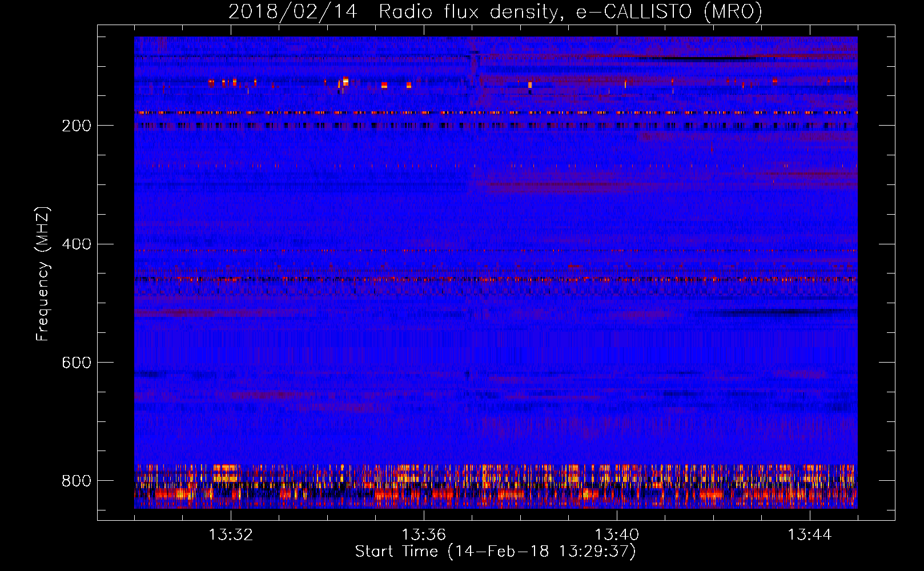Click the plot title "Radio flux density, e-CALLISTO (MRO)"
The width and height of the screenshot is (924, 571).
click(571, 11)
